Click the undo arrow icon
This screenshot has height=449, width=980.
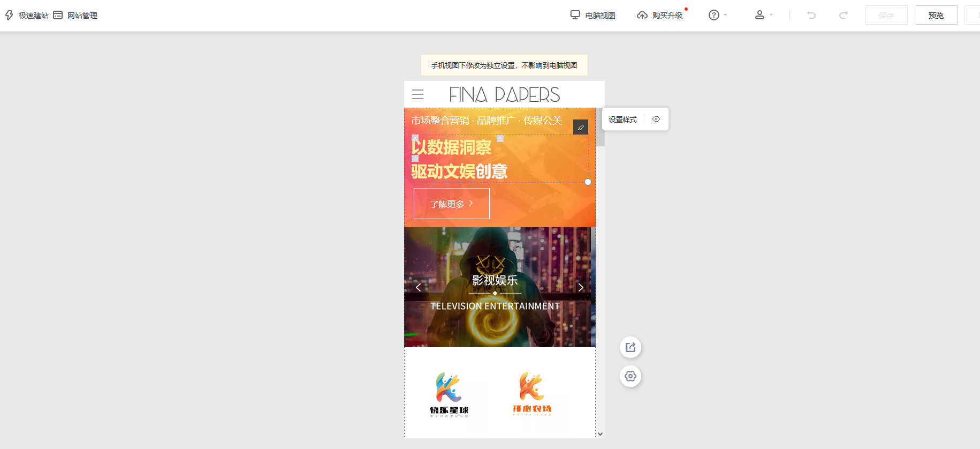click(811, 15)
